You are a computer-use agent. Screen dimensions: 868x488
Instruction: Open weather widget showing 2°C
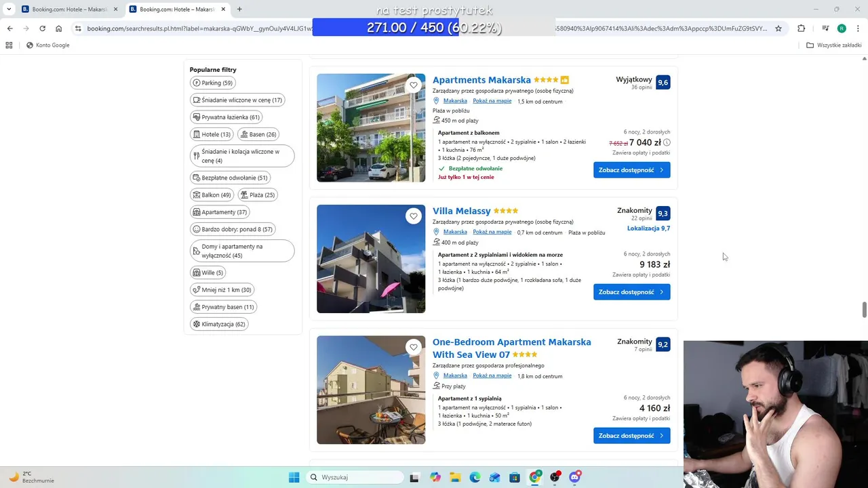click(31, 477)
